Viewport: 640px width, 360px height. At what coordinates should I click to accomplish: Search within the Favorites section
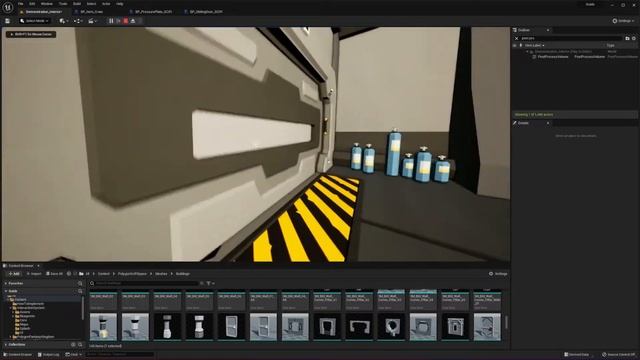tap(80, 283)
